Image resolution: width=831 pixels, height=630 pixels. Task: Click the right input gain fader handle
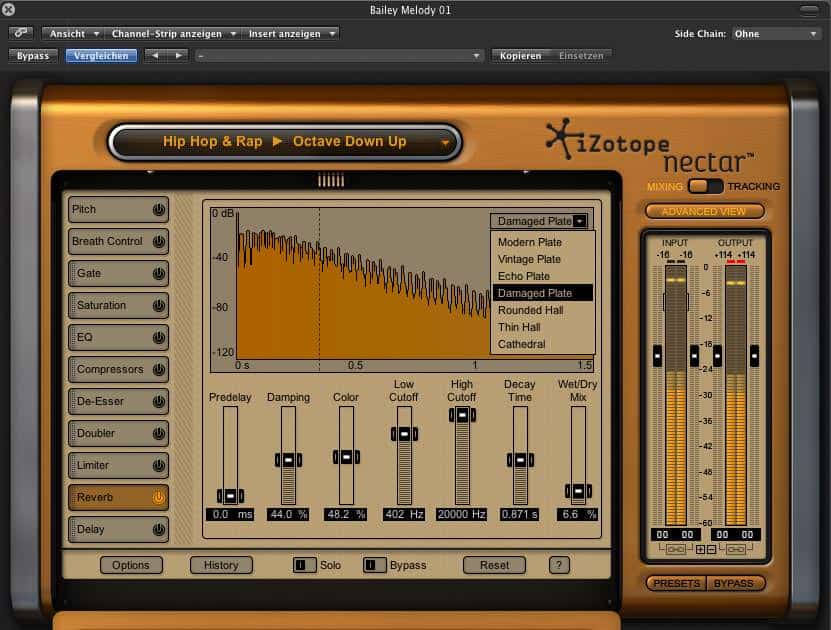[x=694, y=356]
